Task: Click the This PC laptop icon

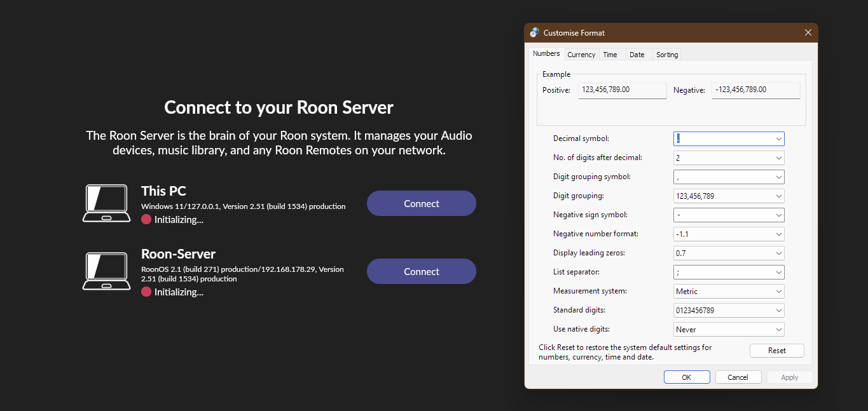Action: [106, 203]
